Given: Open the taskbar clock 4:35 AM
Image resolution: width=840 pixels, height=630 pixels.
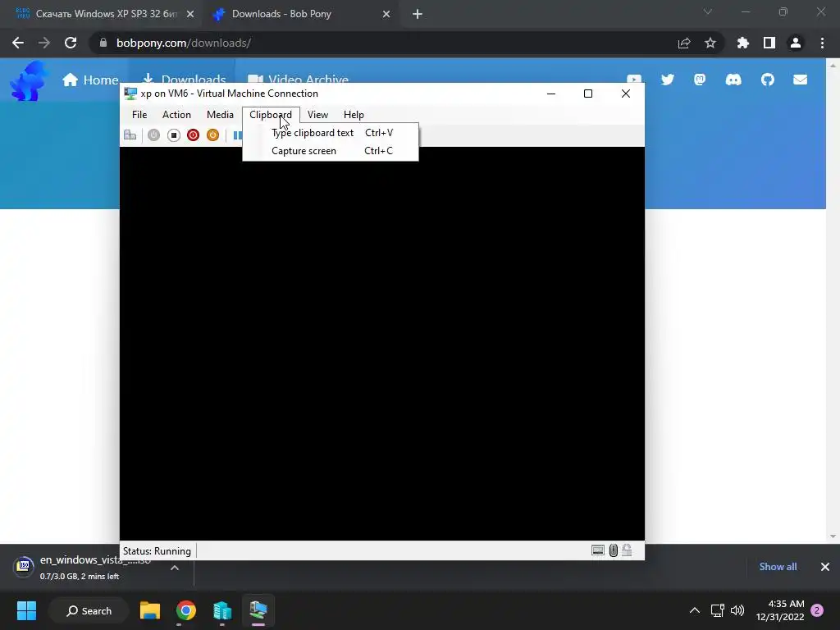Looking at the screenshot, I should (780, 610).
